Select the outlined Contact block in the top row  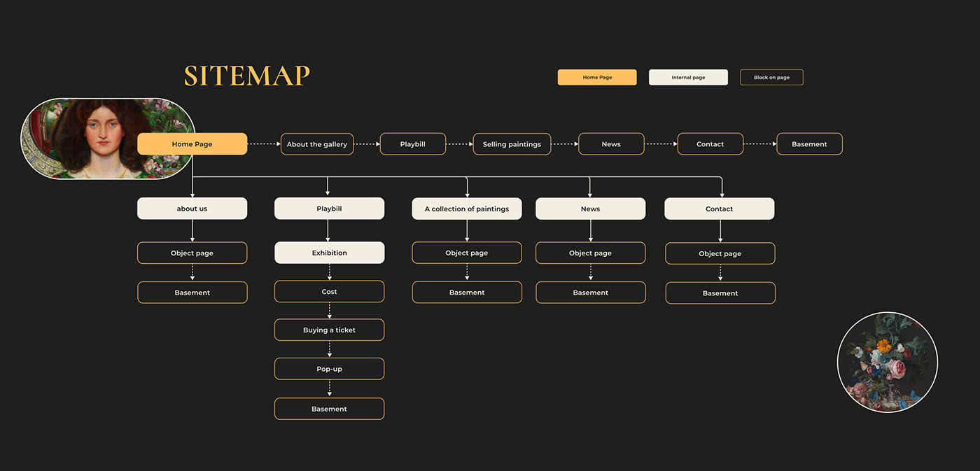click(x=710, y=144)
